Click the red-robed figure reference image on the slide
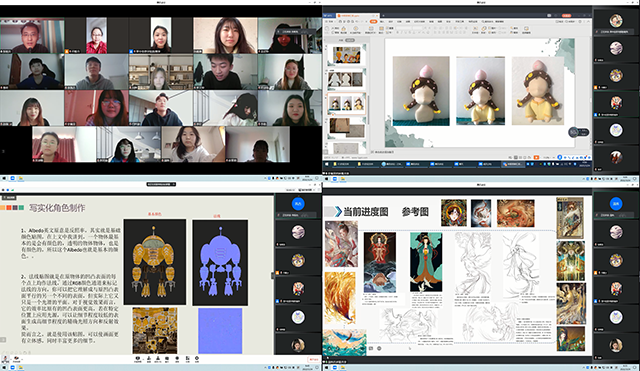 coord(380,262)
